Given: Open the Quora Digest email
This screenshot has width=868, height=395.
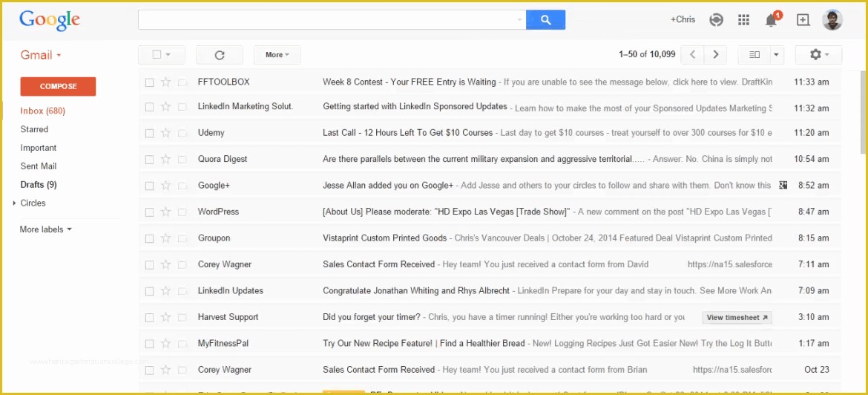Looking at the screenshot, I should click(x=490, y=160).
